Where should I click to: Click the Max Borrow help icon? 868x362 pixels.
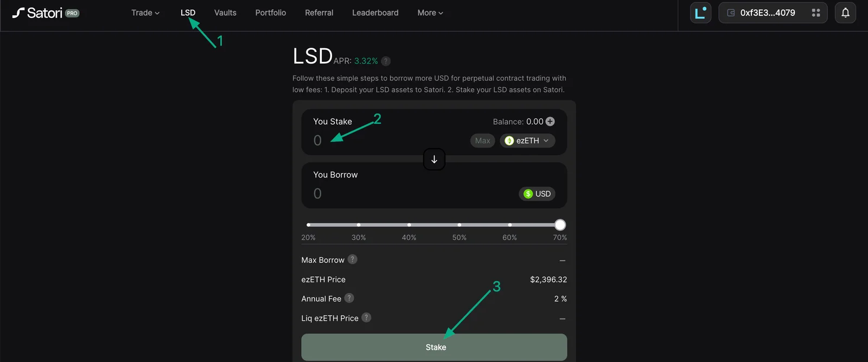tap(353, 259)
